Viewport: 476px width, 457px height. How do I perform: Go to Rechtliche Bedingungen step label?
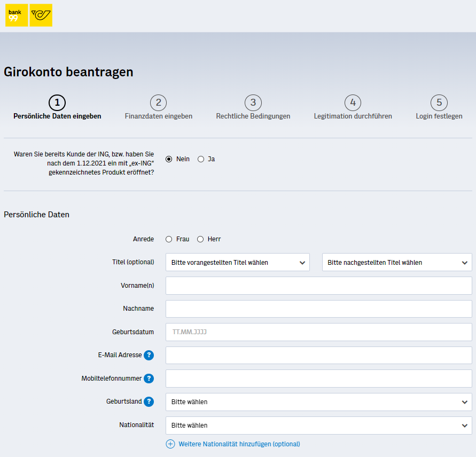point(253,116)
